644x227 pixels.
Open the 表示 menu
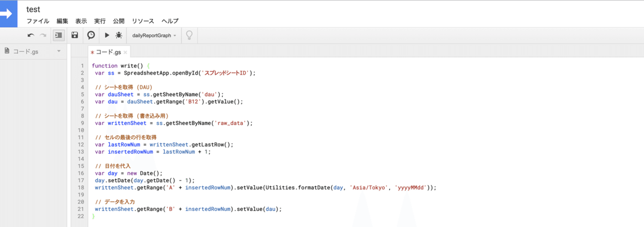point(81,21)
